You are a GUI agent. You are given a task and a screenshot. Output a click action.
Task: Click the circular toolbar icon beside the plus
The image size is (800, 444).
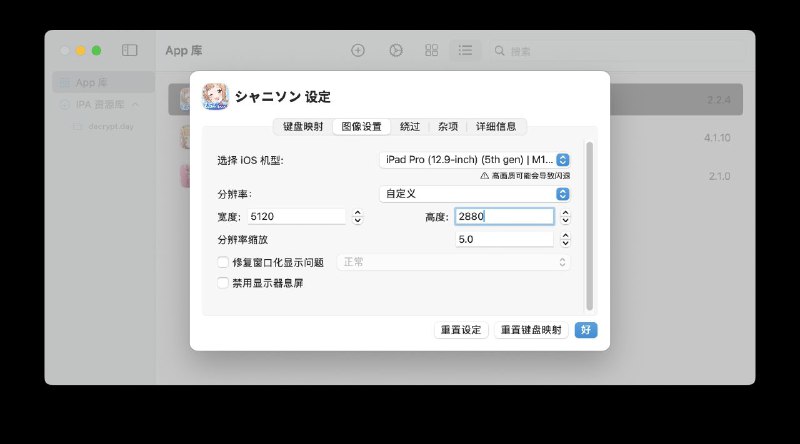pyautogui.click(x=395, y=50)
